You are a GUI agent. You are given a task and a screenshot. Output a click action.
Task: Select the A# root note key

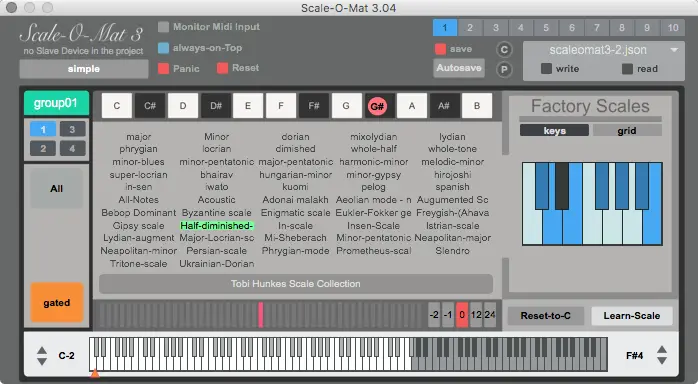[x=444, y=106]
